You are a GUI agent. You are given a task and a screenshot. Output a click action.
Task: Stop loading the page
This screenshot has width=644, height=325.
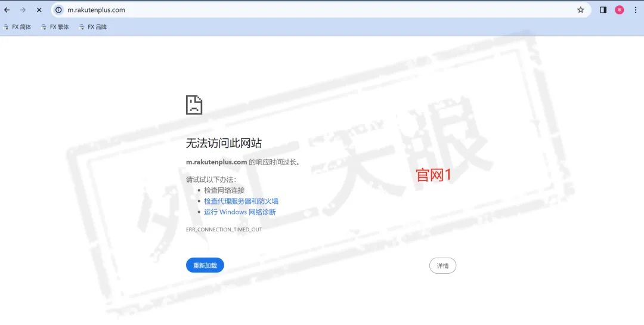click(x=39, y=10)
